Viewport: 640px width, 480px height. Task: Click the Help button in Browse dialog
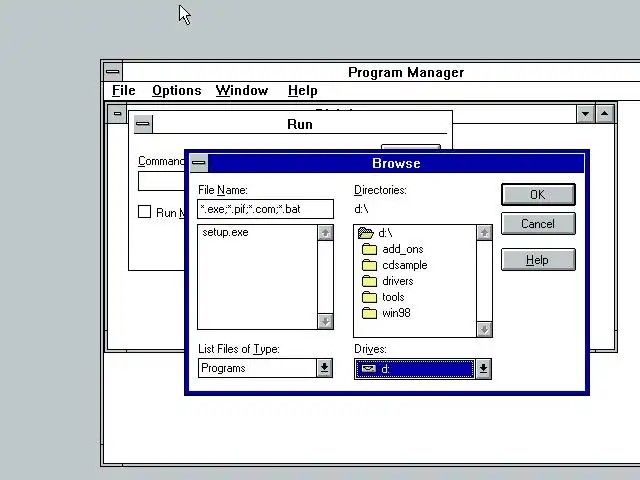coord(538,260)
